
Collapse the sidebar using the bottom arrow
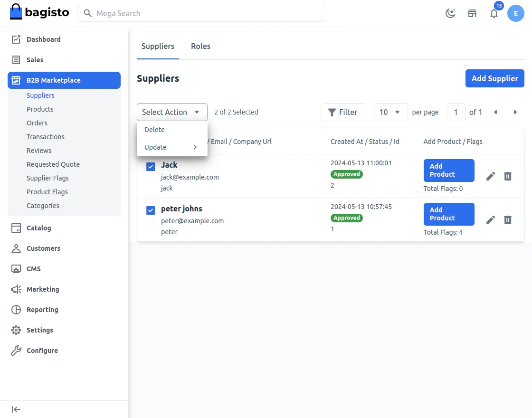[16, 409]
